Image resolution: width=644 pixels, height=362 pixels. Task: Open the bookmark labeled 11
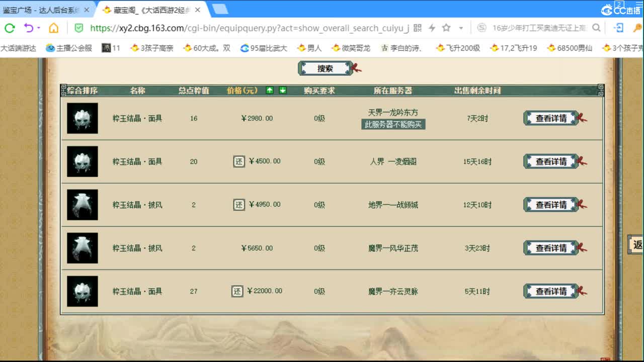pos(111,48)
